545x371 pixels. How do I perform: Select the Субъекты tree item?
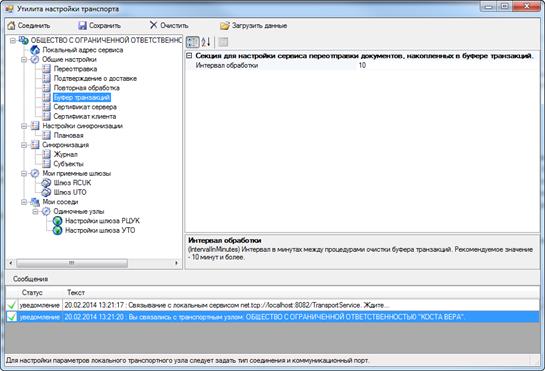[68, 163]
